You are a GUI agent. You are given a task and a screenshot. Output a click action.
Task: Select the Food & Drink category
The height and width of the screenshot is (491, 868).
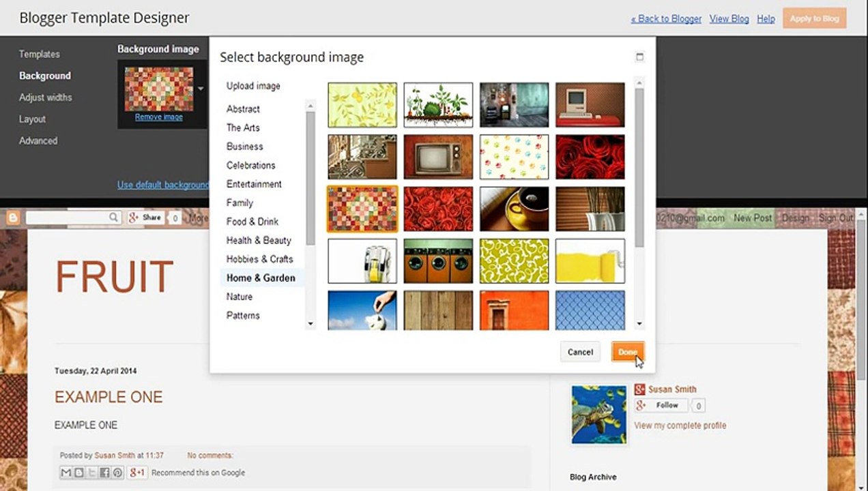pos(252,222)
